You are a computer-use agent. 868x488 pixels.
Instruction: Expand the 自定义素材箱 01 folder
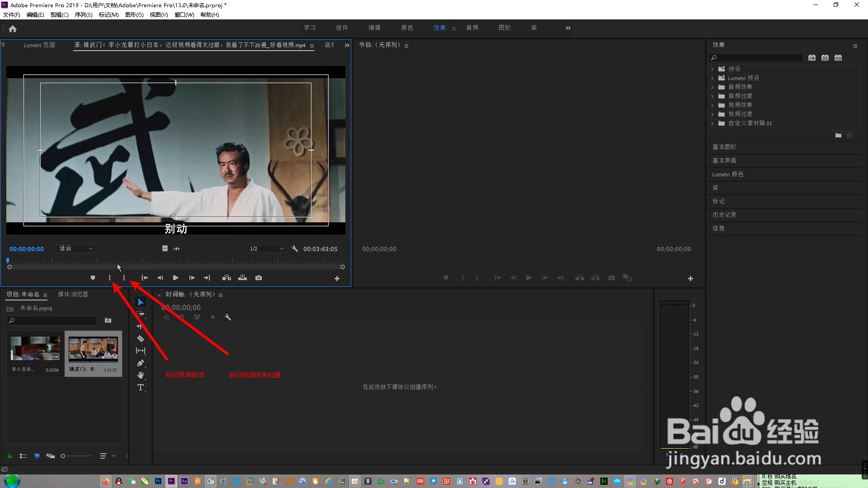(712, 123)
